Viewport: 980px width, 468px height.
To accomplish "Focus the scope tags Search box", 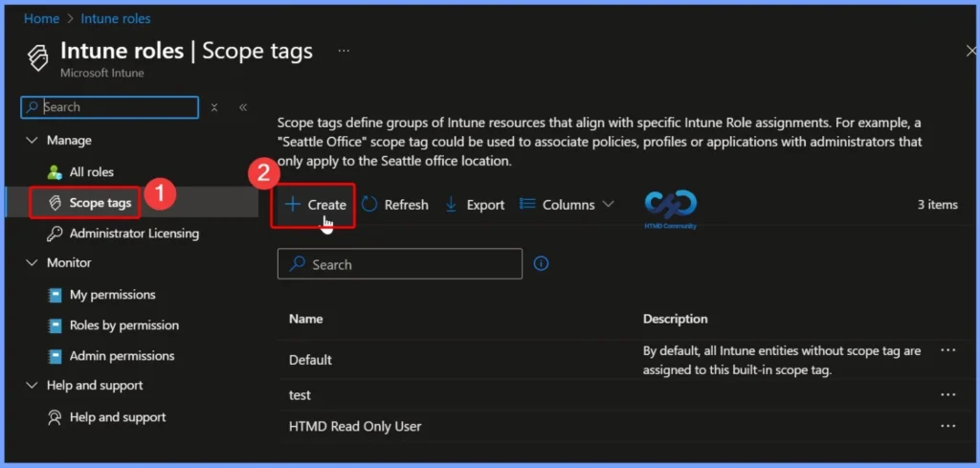I will click(400, 264).
